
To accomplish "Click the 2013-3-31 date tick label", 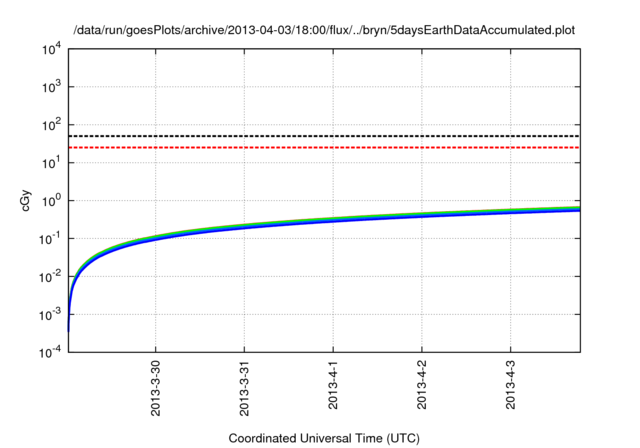I will coord(244,388).
